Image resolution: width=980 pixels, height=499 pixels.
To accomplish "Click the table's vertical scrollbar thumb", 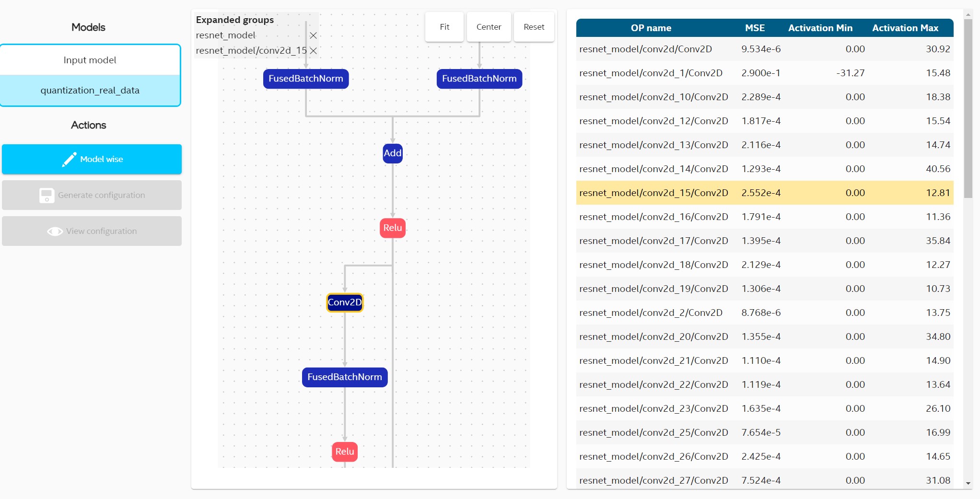I will tap(968, 108).
